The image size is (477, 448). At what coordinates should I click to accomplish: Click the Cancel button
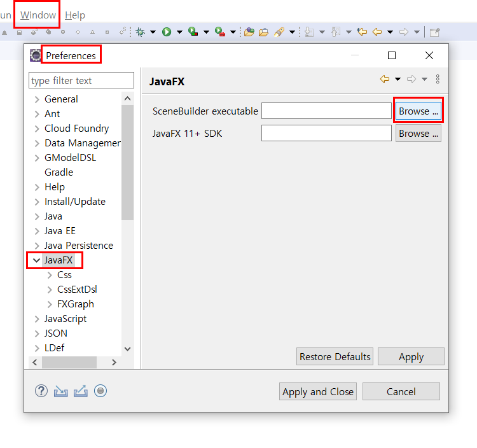coord(401,391)
